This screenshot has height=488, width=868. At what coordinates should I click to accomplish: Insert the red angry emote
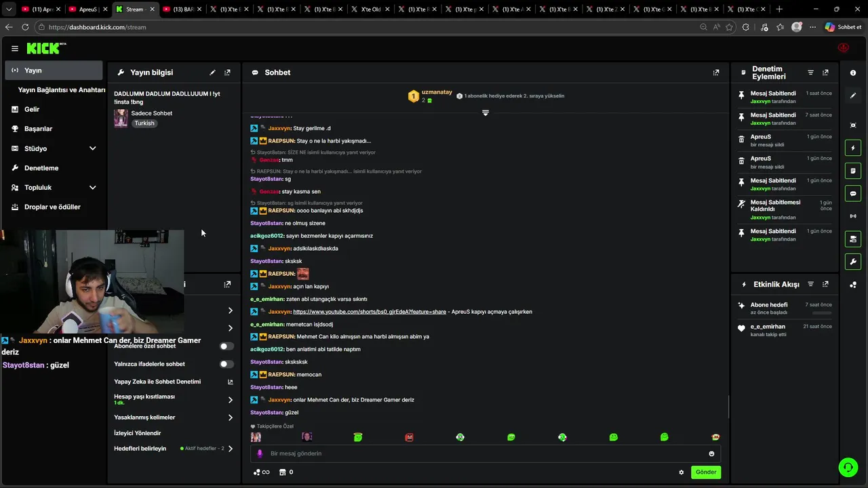pyautogui.click(x=409, y=437)
